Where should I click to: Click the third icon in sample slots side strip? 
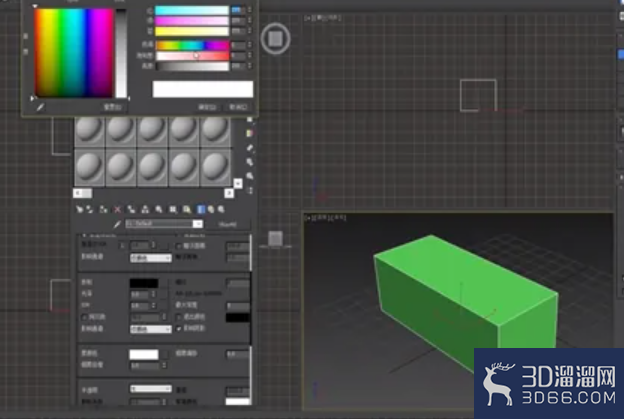[x=250, y=148]
